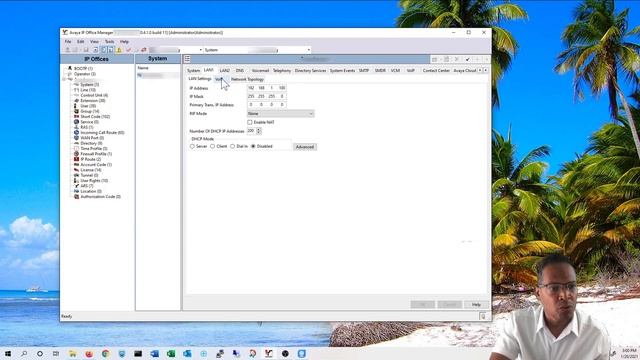
Task: Collapse the system node in IP Offices tree
Action: click(64, 79)
